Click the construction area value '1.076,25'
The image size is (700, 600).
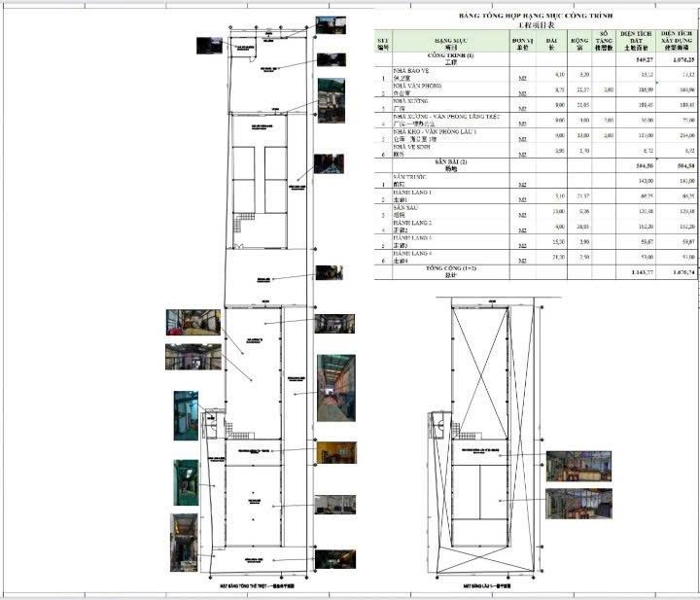(x=683, y=59)
